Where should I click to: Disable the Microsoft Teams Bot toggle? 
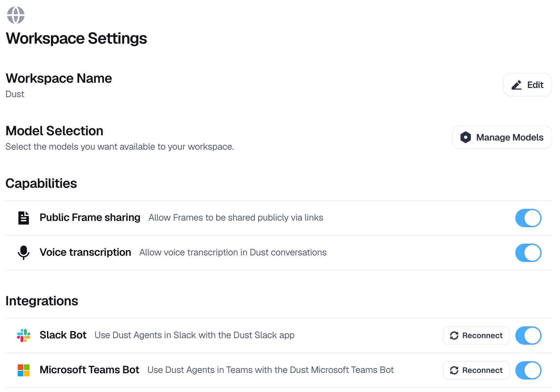pyautogui.click(x=528, y=370)
